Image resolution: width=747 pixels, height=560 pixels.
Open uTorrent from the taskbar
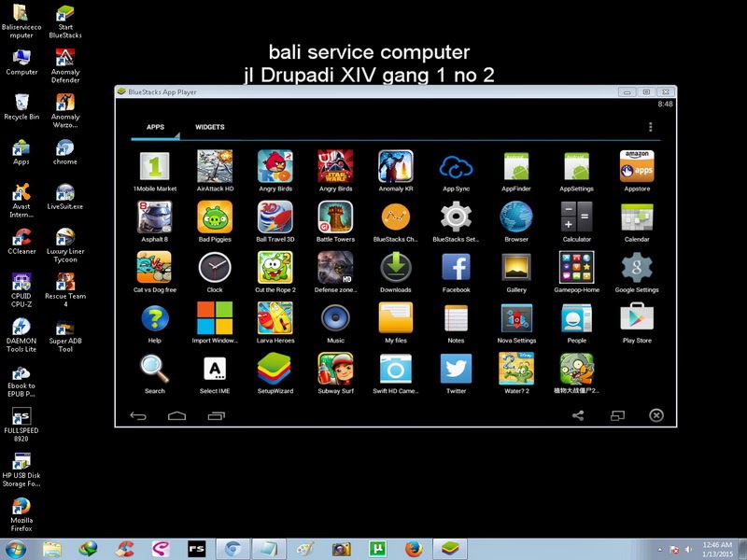377,549
